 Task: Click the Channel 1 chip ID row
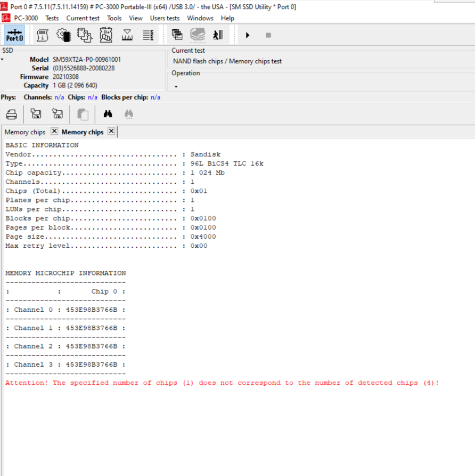pyautogui.click(x=65, y=328)
